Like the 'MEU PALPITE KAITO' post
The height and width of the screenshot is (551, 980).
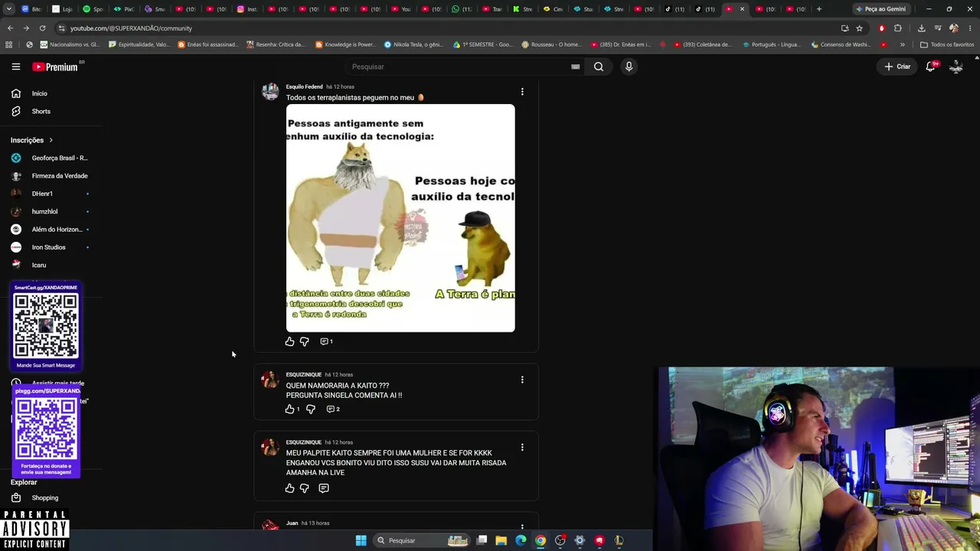[289, 488]
